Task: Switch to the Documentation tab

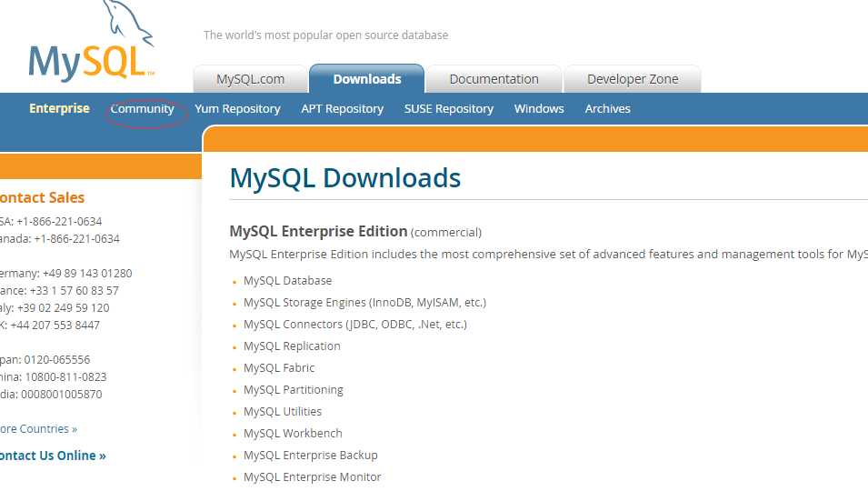Action: pos(494,79)
